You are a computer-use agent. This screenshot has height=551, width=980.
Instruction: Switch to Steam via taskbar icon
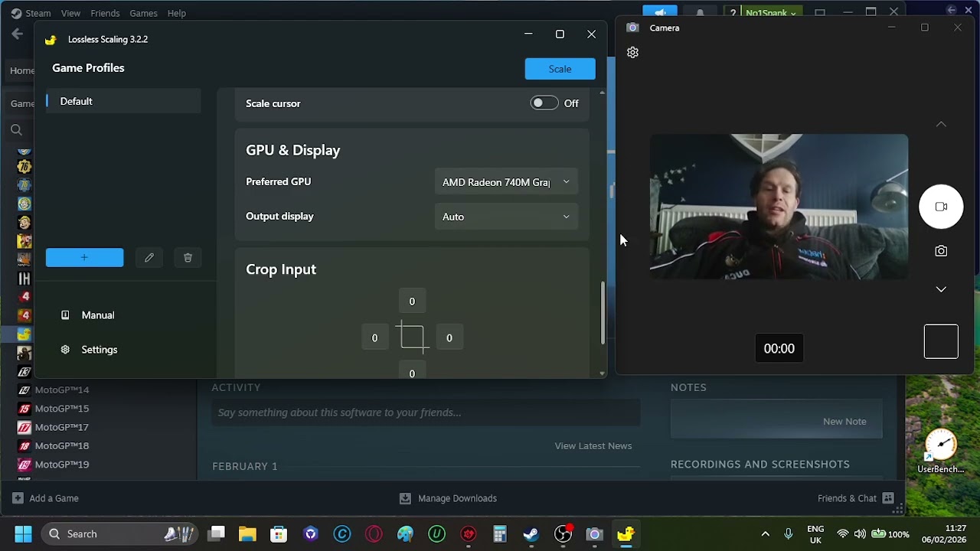point(531,534)
